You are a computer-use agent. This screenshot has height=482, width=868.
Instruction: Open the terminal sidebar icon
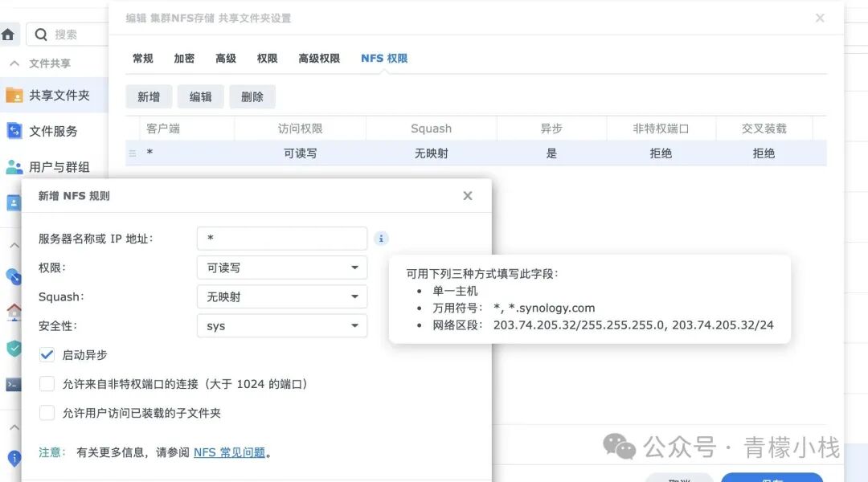click(11, 384)
